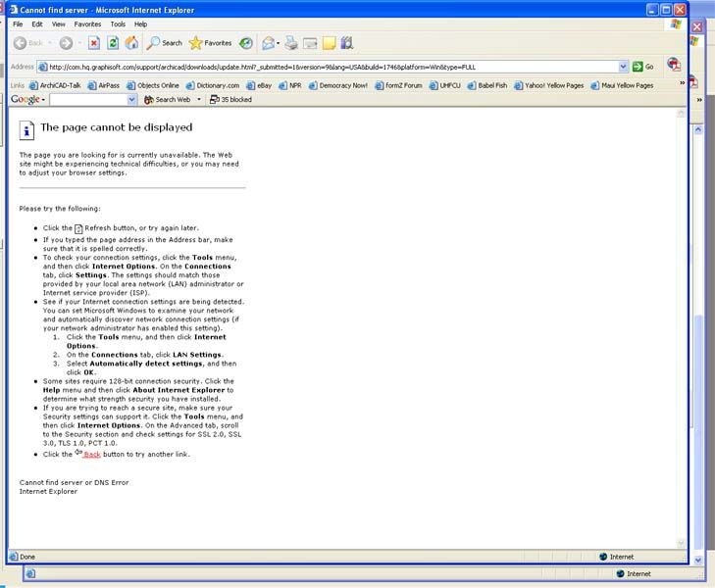Open the Favorites menu in menu bar
The width and height of the screenshot is (715, 588).
point(87,24)
